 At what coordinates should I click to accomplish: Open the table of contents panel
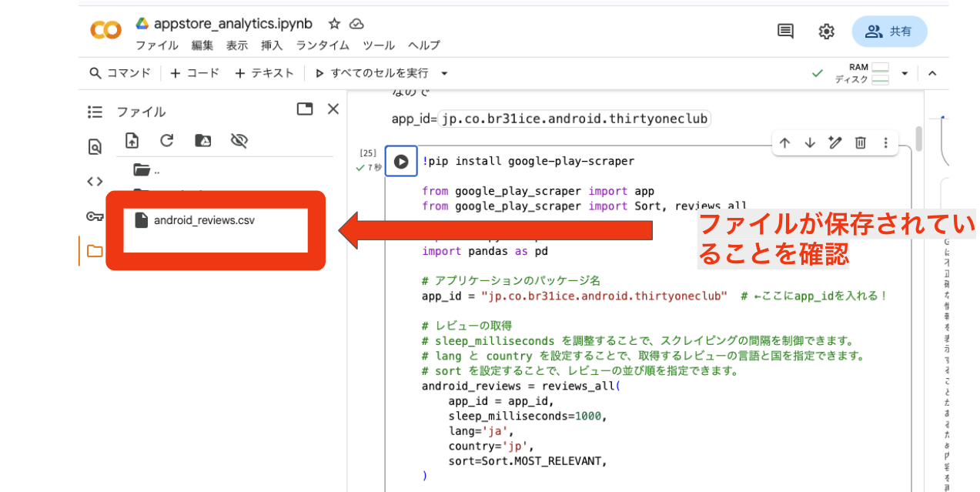(95, 112)
